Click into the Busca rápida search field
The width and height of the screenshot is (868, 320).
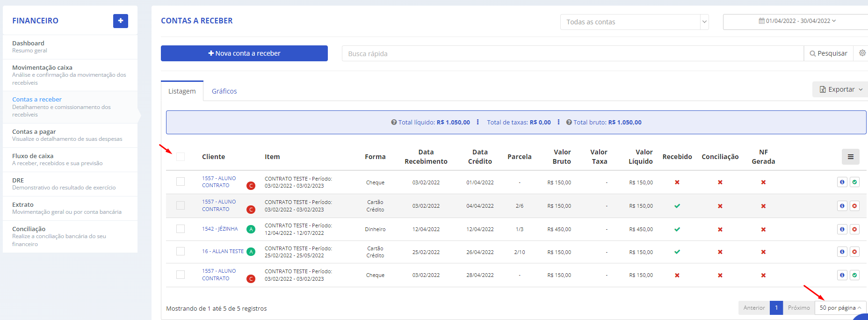573,54
